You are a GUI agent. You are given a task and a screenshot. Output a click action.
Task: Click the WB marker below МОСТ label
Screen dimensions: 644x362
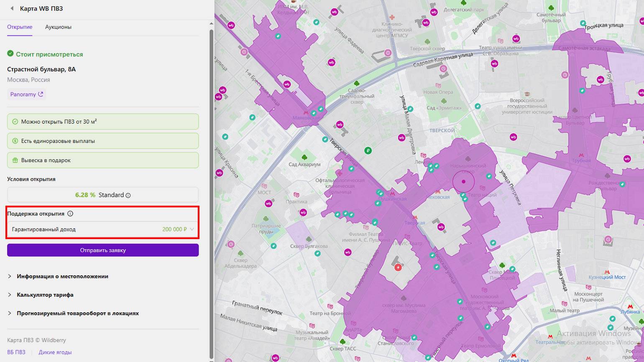268,204
